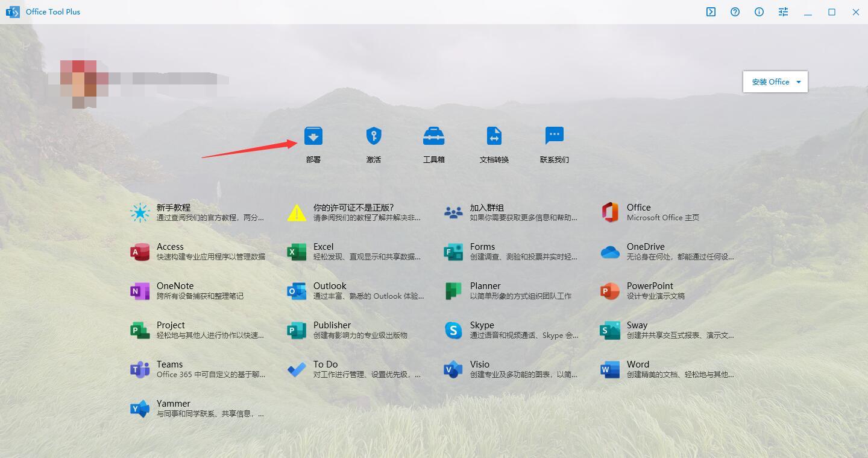Click the 安装 Office button label
This screenshot has width=868, height=458.
coord(770,82)
